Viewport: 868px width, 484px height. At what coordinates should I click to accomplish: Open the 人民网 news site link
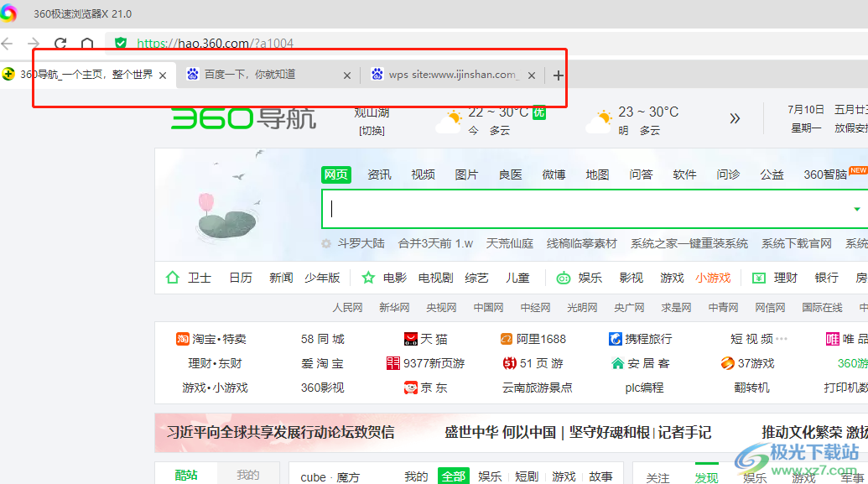pos(347,307)
